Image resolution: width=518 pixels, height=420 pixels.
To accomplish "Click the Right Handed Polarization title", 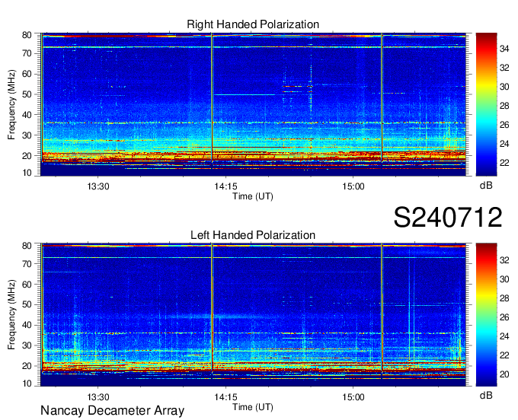I will [253, 24].
